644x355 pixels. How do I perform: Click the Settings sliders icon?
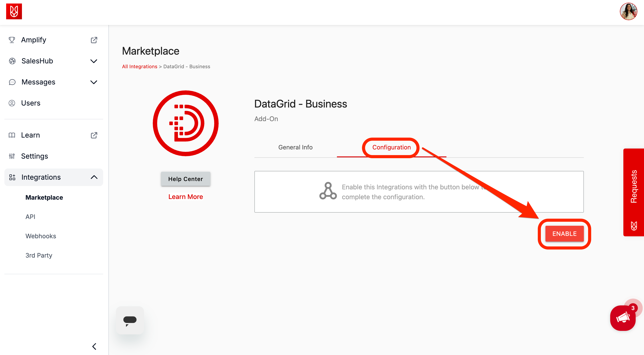[12, 156]
